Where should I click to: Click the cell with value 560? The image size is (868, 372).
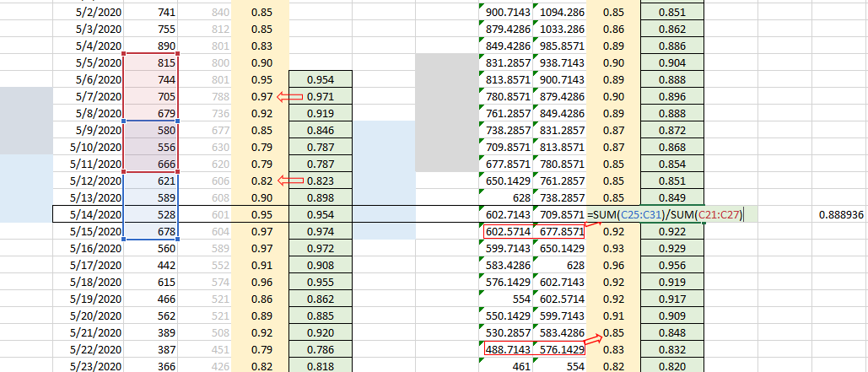coord(150,248)
